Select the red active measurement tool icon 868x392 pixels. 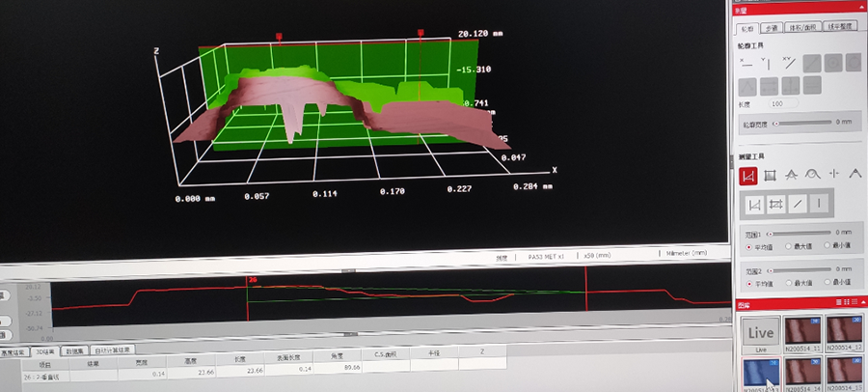(747, 176)
